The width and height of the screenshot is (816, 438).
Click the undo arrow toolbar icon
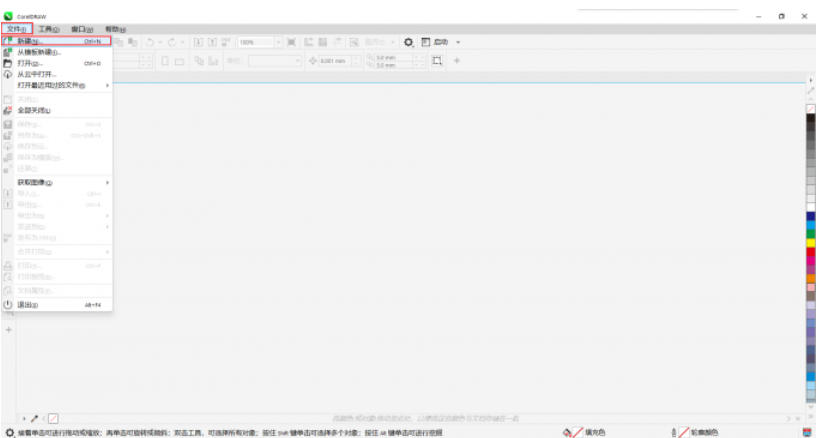pos(150,42)
